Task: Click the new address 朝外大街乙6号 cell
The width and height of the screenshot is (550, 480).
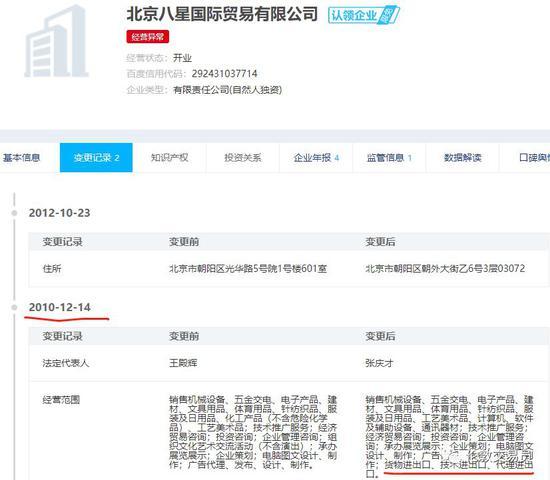Action: point(445,268)
